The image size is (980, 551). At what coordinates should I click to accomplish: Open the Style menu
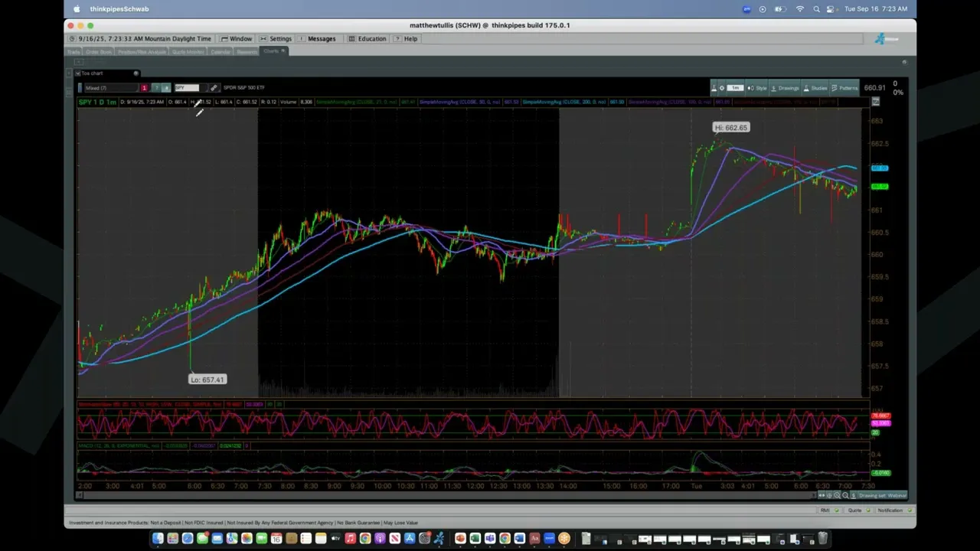(x=756, y=88)
